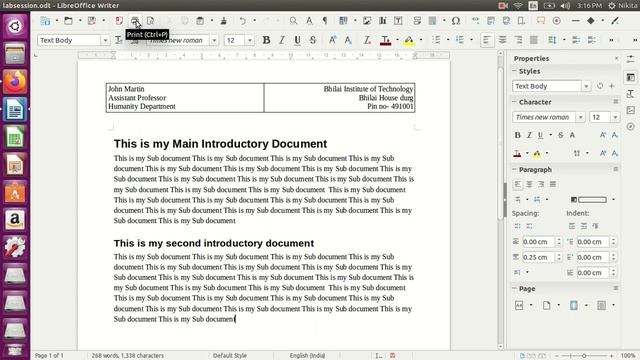The height and width of the screenshot is (360, 640).
Task: Apply Strikethrough in the formatting toolbar
Action: [313, 40]
